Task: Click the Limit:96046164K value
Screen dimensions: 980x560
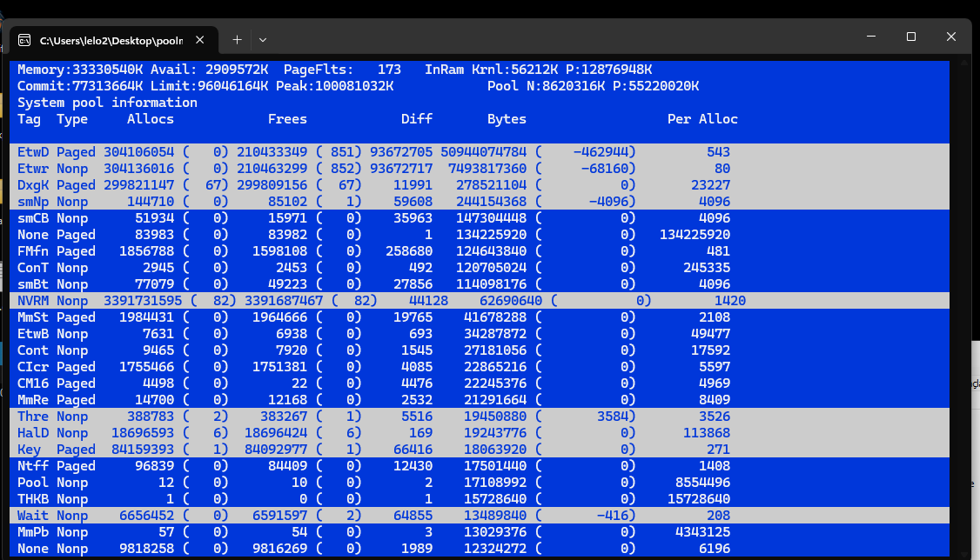Action: (210, 86)
